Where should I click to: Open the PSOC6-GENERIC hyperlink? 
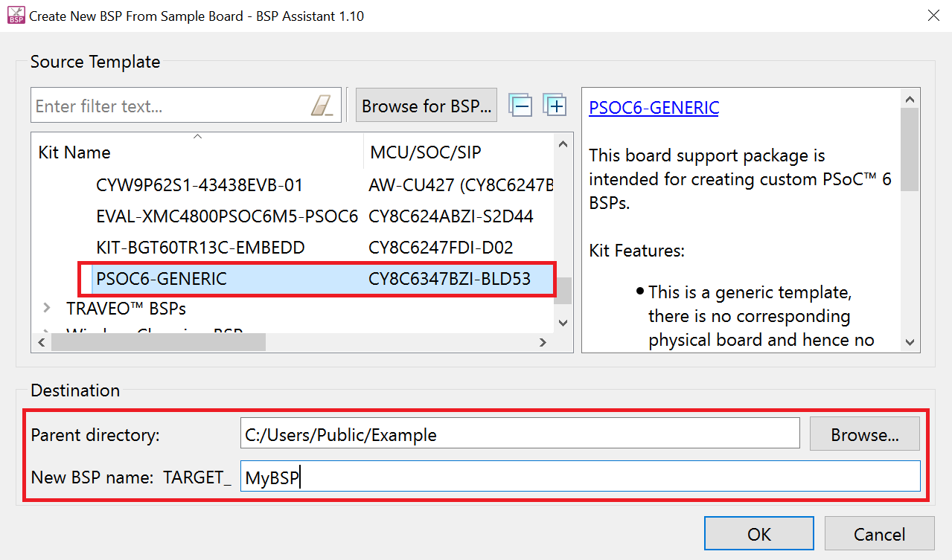(654, 108)
